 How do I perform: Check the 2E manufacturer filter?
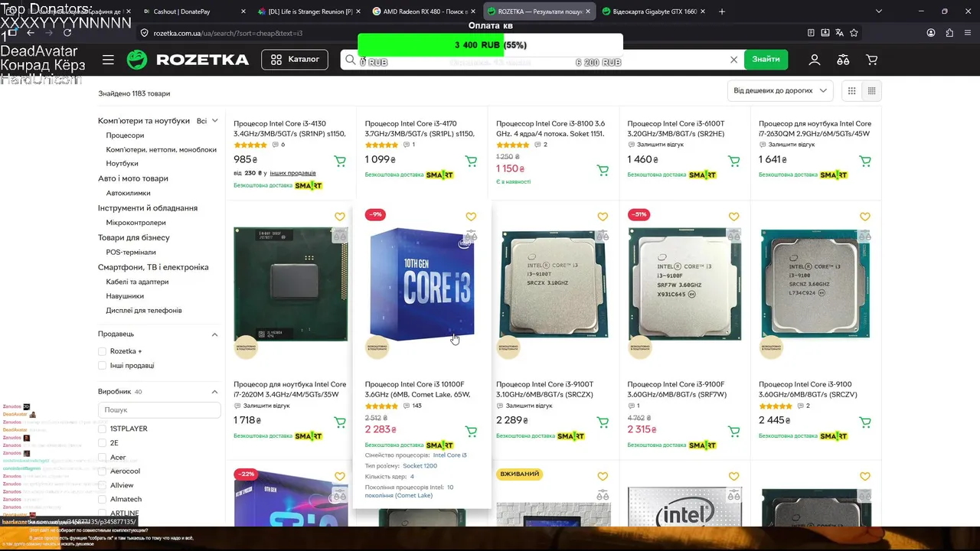(102, 443)
